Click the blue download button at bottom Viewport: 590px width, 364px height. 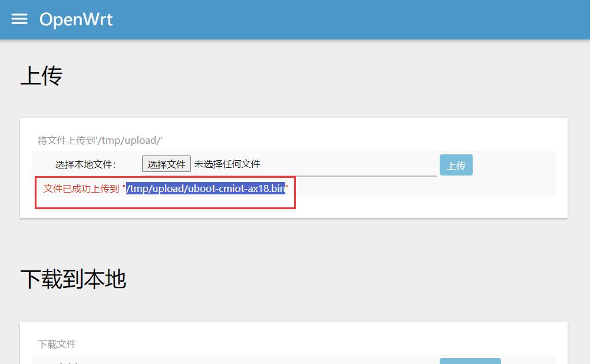470,361
